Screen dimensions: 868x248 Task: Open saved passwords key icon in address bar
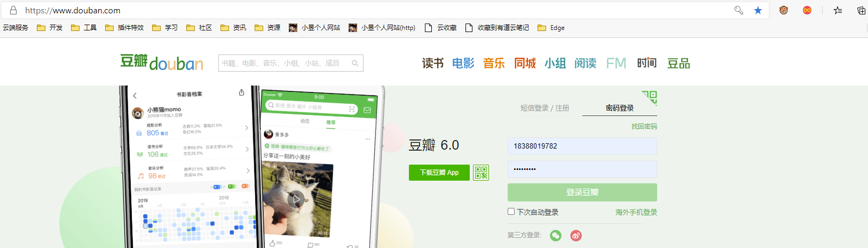point(739,10)
